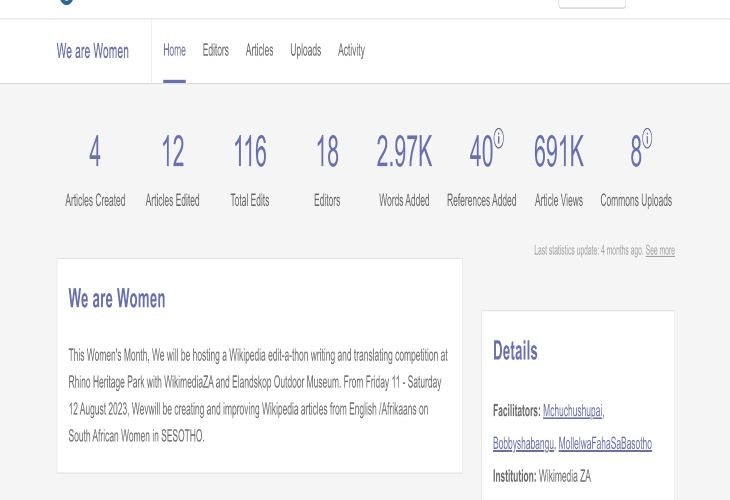The height and width of the screenshot is (500, 730).
Task: View the Activity tab
Action: (x=351, y=50)
